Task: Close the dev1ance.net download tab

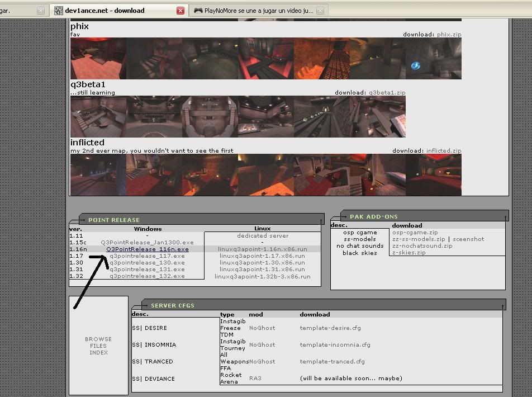Action: (180, 11)
